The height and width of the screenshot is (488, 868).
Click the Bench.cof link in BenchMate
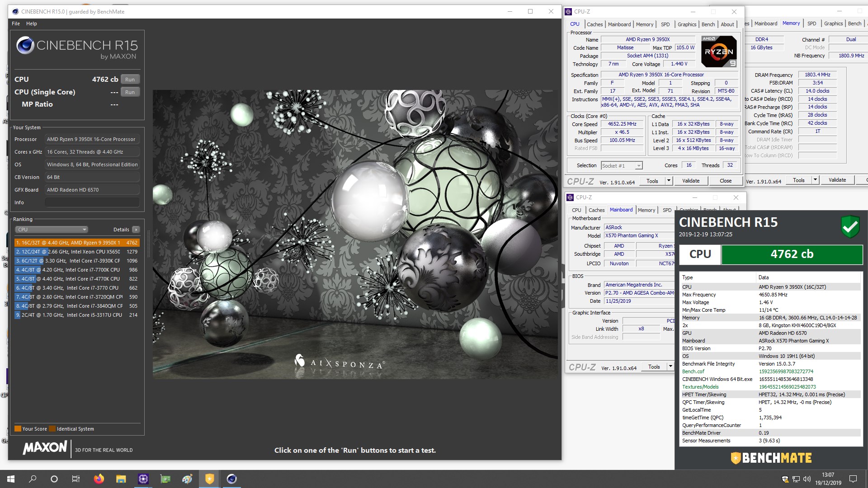693,371
